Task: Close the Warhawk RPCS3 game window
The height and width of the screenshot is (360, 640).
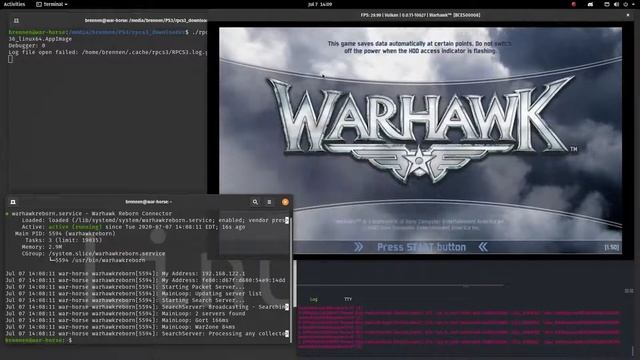Action: click(x=628, y=15)
